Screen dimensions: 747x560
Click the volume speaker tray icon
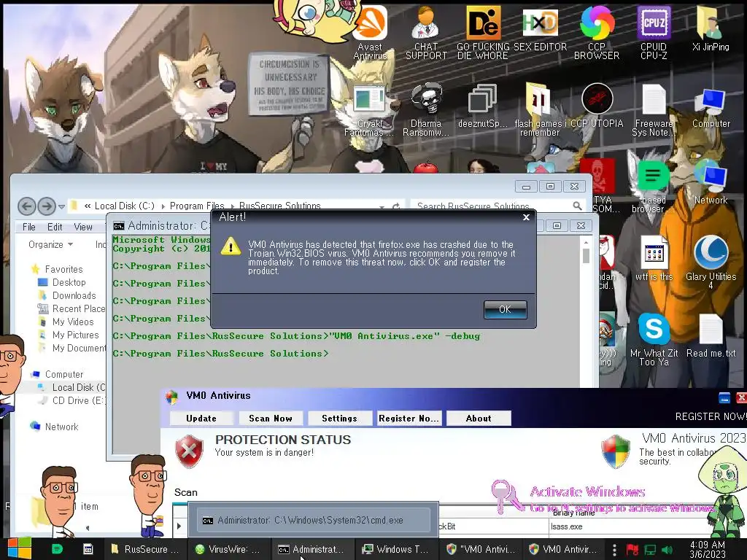[667, 550]
